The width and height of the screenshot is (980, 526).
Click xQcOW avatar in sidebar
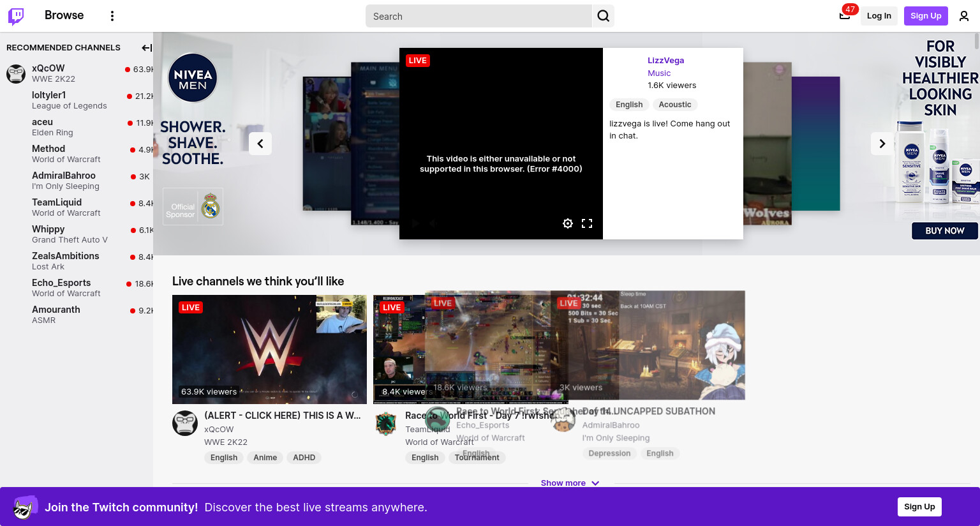click(x=16, y=73)
